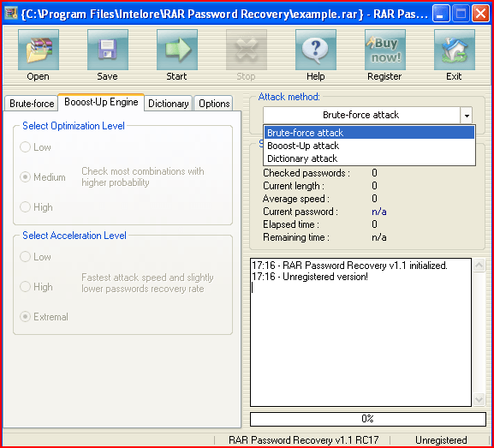The height and width of the screenshot is (448, 494).
Task: Choose Dictionary attack from dropdown list
Action: coord(369,158)
